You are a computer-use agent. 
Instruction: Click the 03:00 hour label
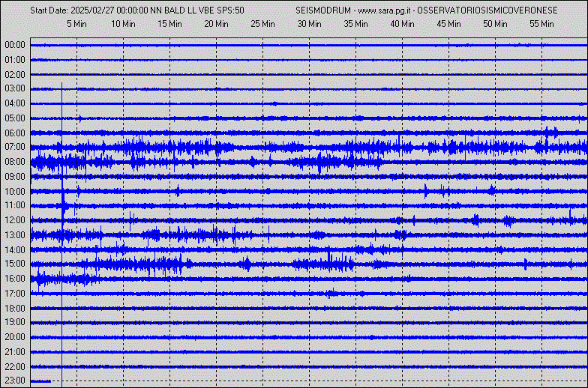click(15, 88)
